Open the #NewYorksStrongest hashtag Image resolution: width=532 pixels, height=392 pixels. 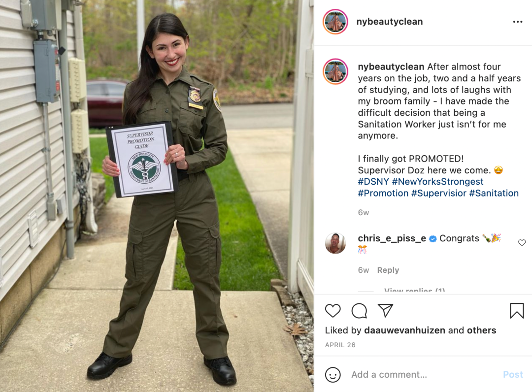click(x=438, y=182)
